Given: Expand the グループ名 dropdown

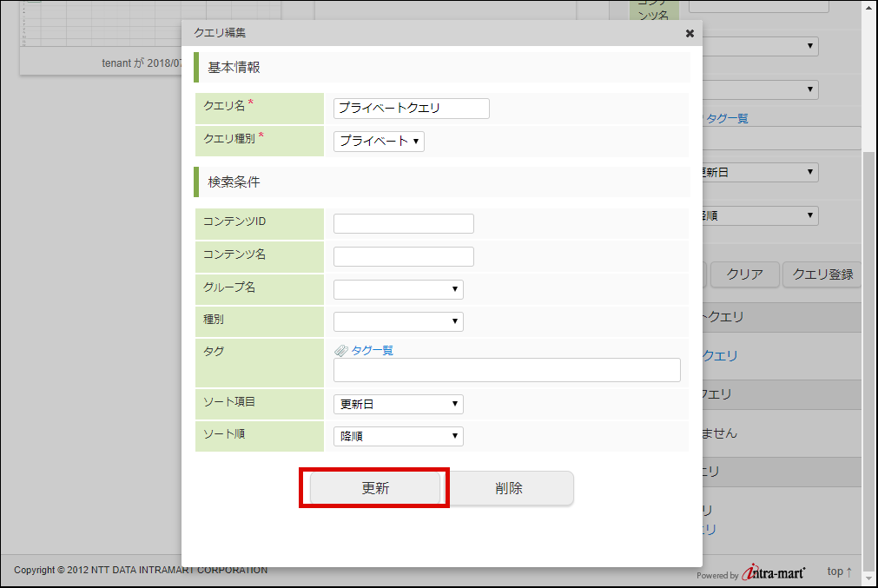Looking at the screenshot, I should click(398, 289).
